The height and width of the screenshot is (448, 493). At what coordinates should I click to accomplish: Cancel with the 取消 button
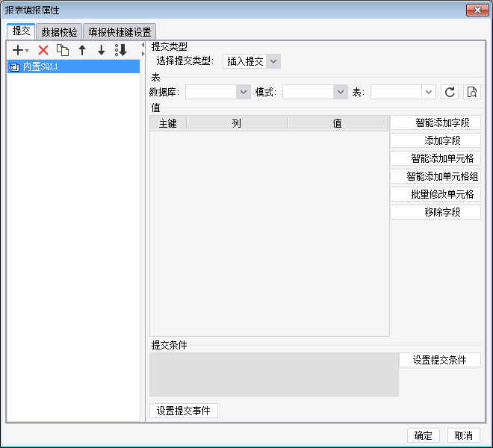coord(464,435)
